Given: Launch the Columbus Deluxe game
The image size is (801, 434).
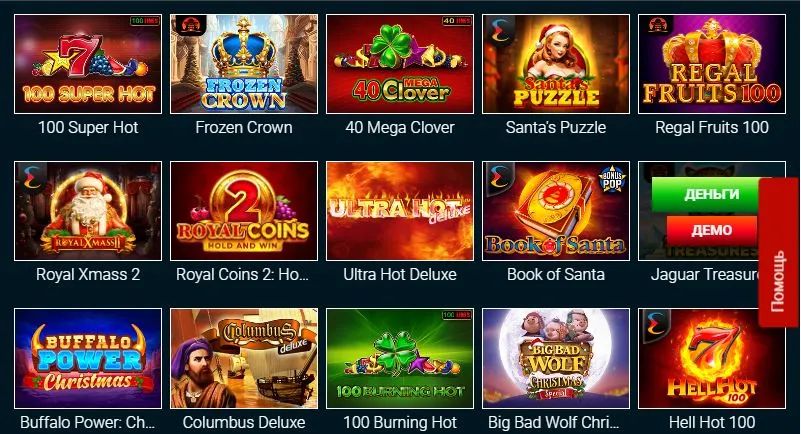Looking at the screenshot, I should [244, 358].
